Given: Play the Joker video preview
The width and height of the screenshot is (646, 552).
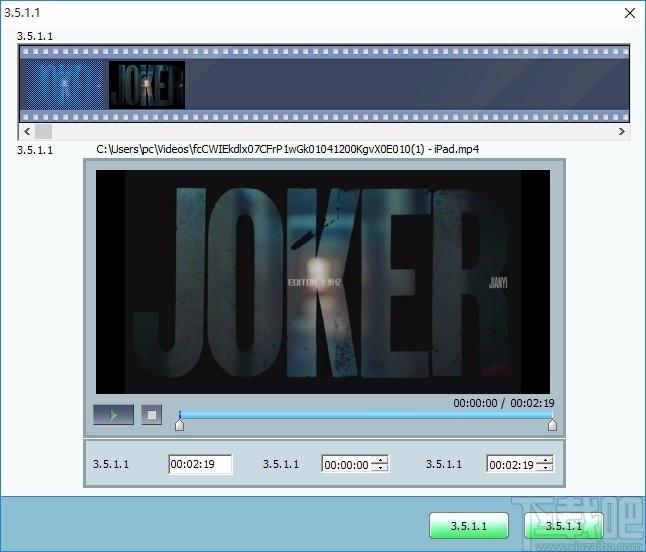Looking at the screenshot, I should [113, 414].
